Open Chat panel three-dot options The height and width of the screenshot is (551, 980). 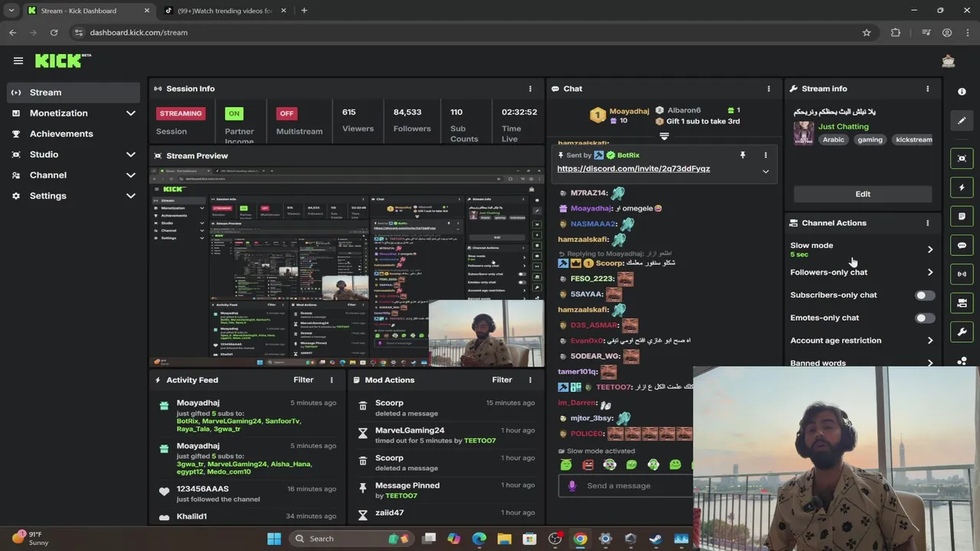click(769, 89)
